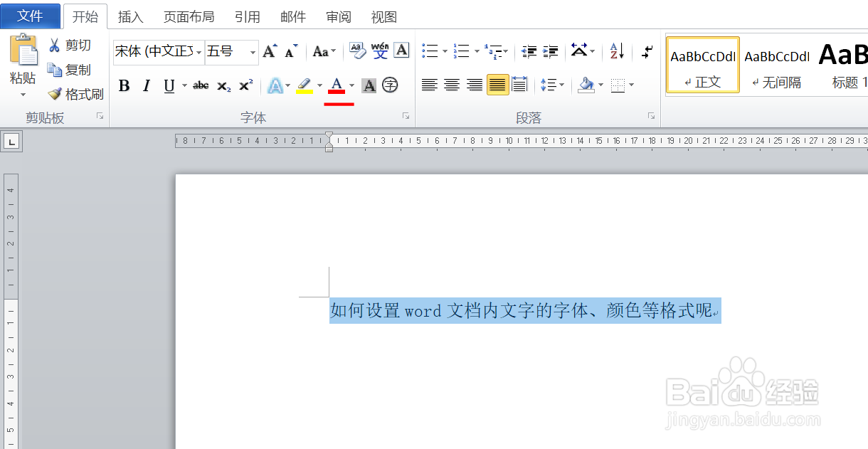
Task: Toggle italic formatting (I)
Action: click(146, 86)
